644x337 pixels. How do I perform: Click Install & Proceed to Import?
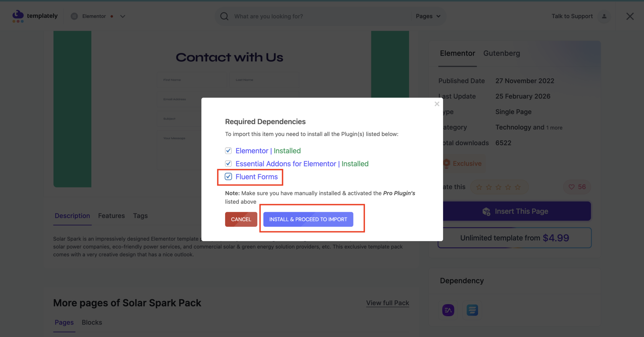(308, 219)
